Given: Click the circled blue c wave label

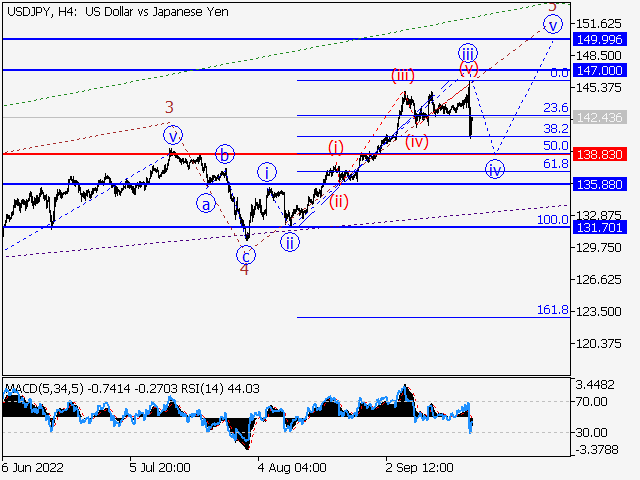Looking at the screenshot, I should coord(246,256).
